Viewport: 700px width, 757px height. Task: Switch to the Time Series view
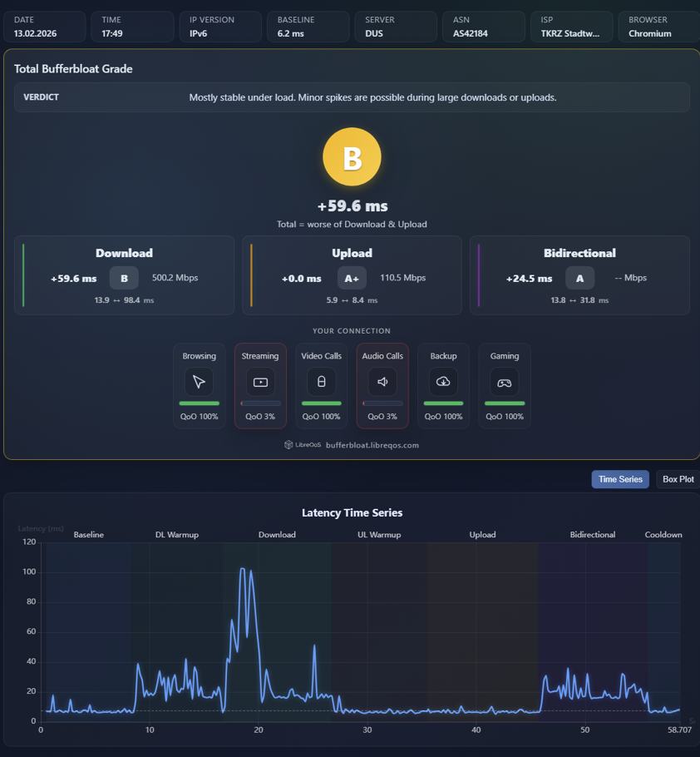[620, 479]
